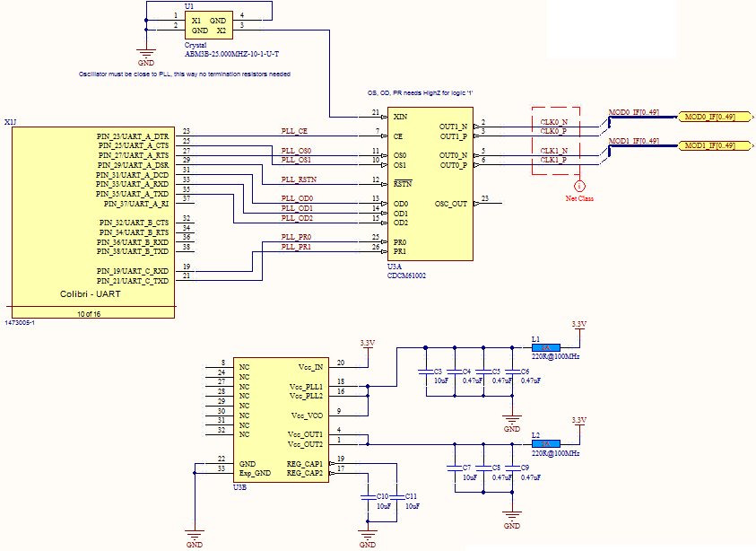Click the Vcc_PLL1 pin label on U3B
756x551 pixels.
coord(306,387)
